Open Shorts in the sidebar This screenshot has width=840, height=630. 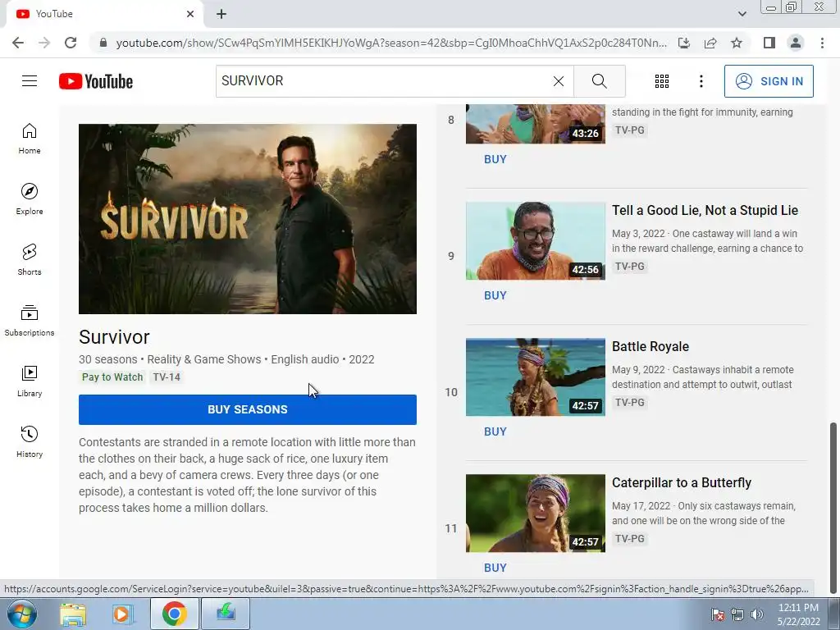30,259
